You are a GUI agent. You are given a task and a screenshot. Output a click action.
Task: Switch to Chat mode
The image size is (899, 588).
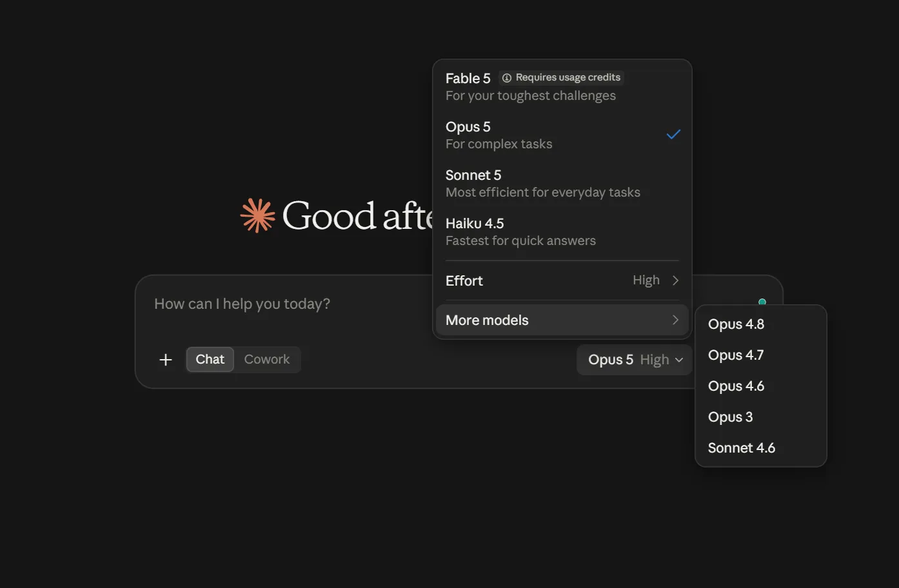point(210,360)
